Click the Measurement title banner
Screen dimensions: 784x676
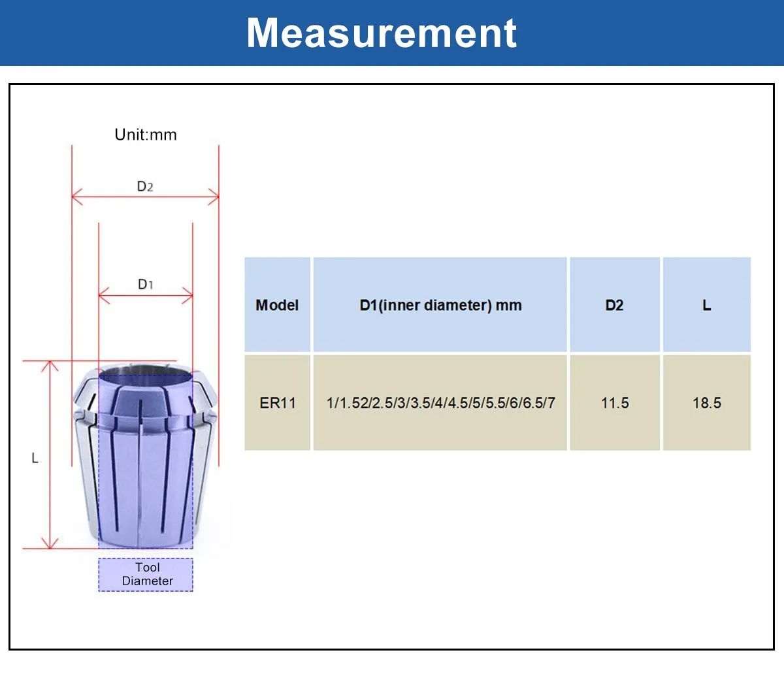pos(392,33)
